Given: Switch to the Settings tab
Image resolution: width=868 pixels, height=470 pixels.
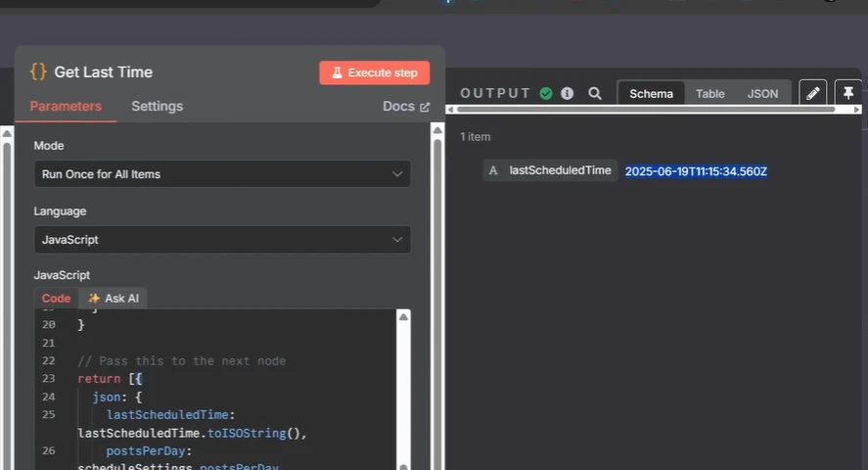Looking at the screenshot, I should tap(158, 107).
